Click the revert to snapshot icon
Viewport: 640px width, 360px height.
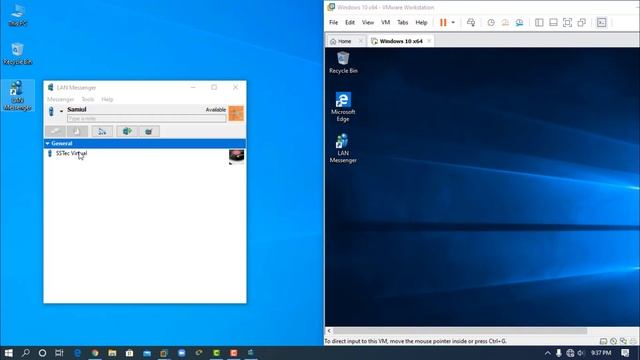(x=505, y=22)
